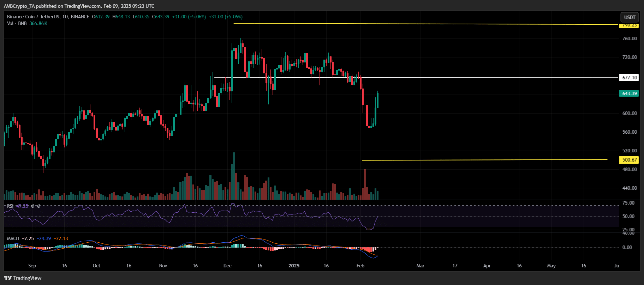This screenshot has height=285, width=644.
Task: Select the MACD indicator label
Action: (x=13, y=238)
